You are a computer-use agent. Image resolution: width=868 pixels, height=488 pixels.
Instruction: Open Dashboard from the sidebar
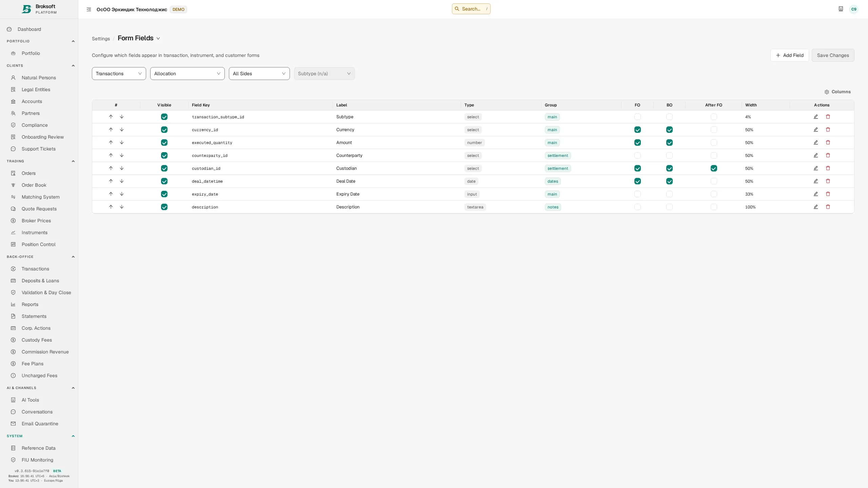pyautogui.click(x=39, y=29)
